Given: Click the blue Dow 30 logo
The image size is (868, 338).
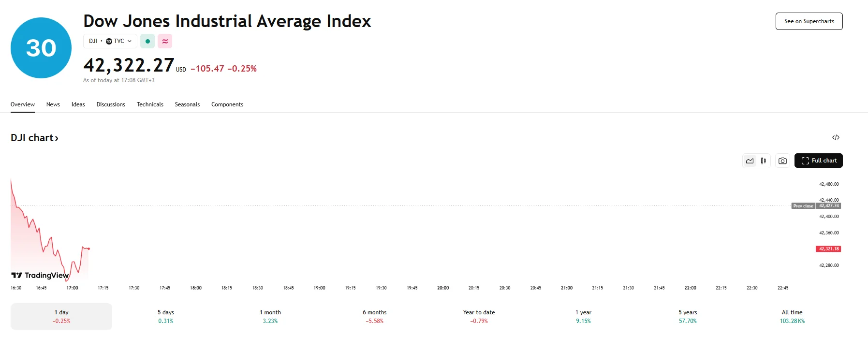Looking at the screenshot, I should [41, 48].
